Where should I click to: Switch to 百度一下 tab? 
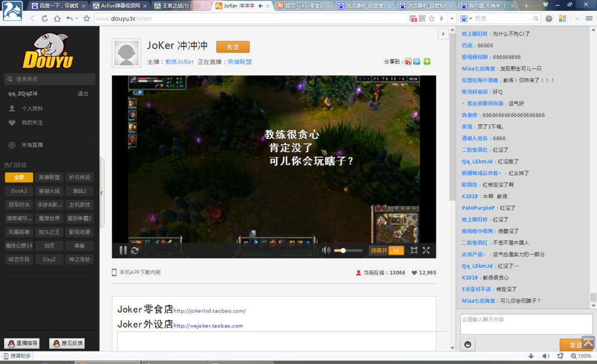[x=58, y=6]
